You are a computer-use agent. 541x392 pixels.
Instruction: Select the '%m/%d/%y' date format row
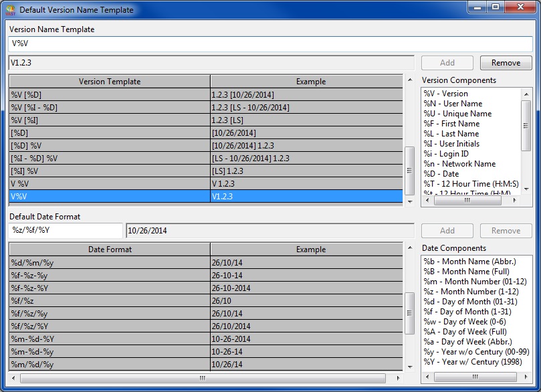click(110, 365)
